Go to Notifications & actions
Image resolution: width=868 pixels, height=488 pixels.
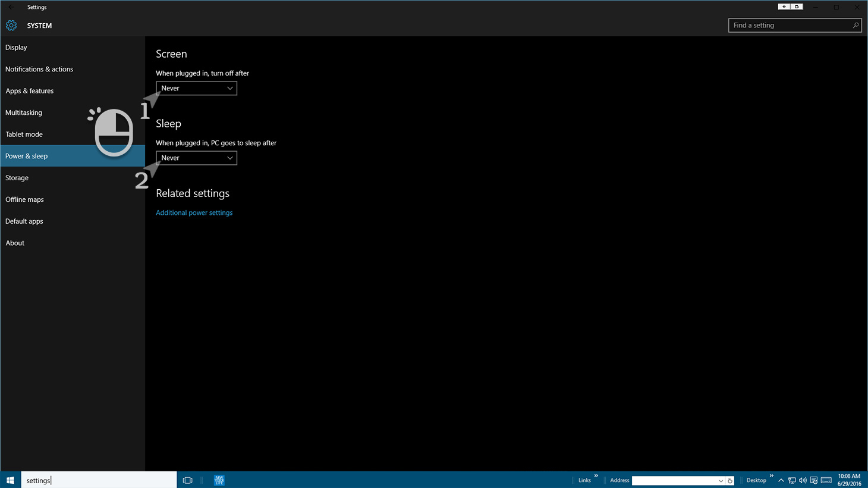point(39,69)
